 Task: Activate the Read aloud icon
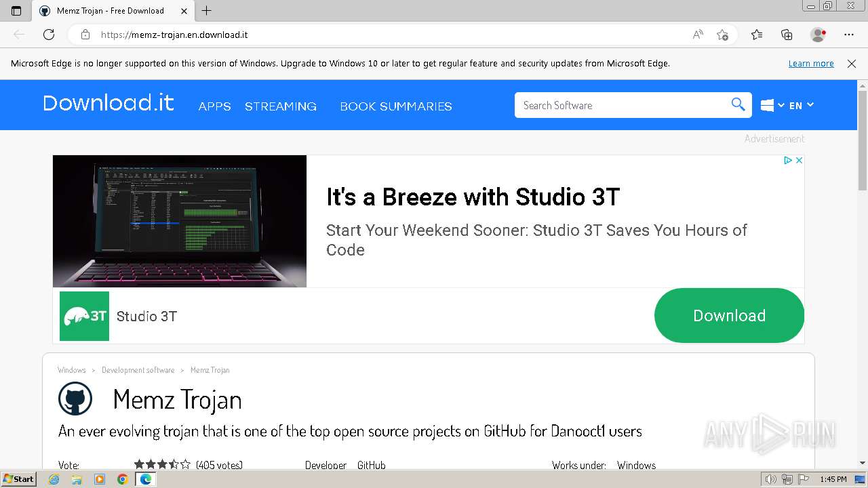(x=698, y=35)
